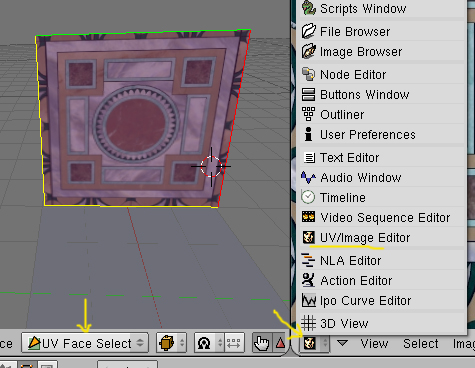Switch this window to Node Editor

click(x=382, y=74)
